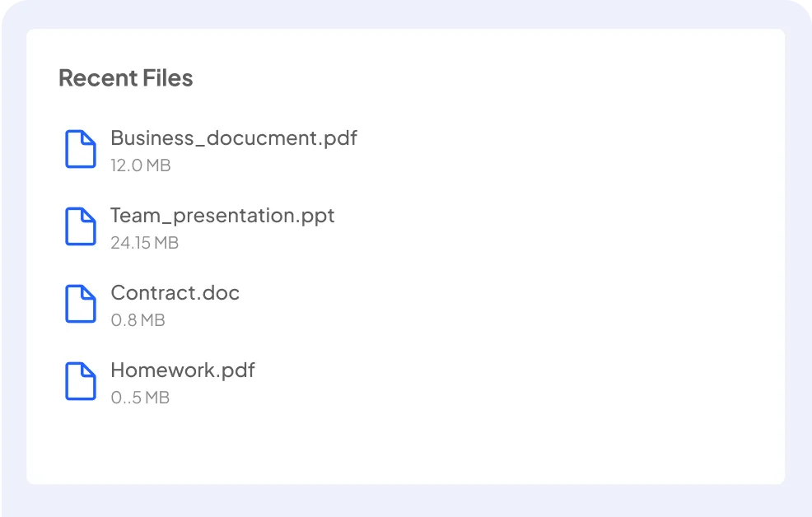Click the 0..5 MB label under Homework.pdf
This screenshot has width=812, height=517.
point(140,397)
